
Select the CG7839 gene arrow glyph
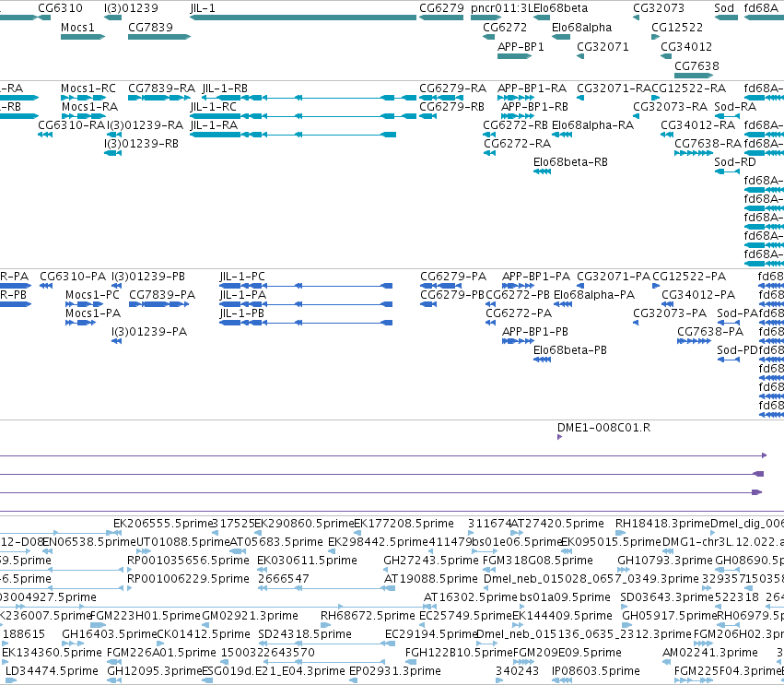pos(159,37)
